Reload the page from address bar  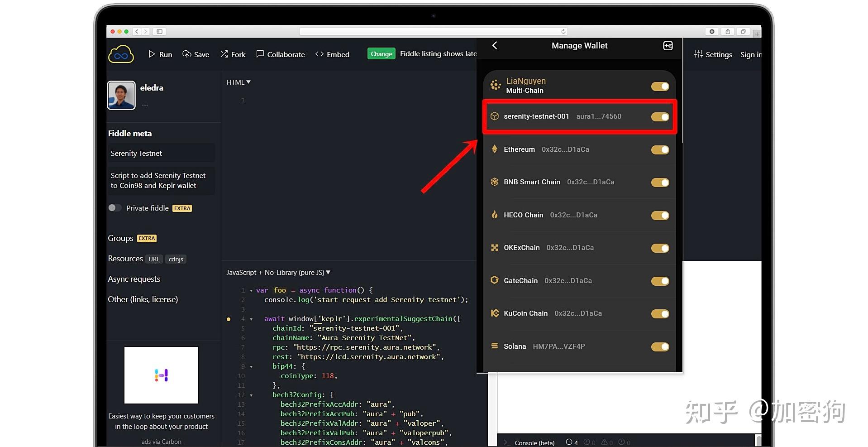[x=563, y=31]
